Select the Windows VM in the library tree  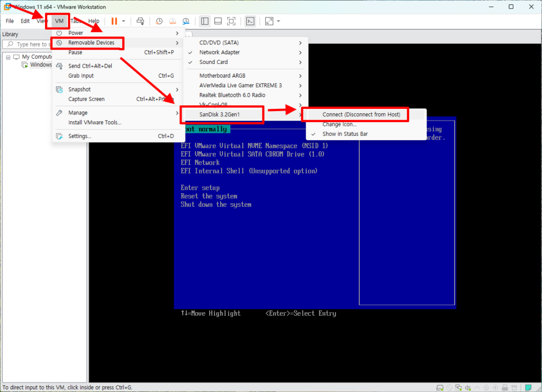click(41, 65)
